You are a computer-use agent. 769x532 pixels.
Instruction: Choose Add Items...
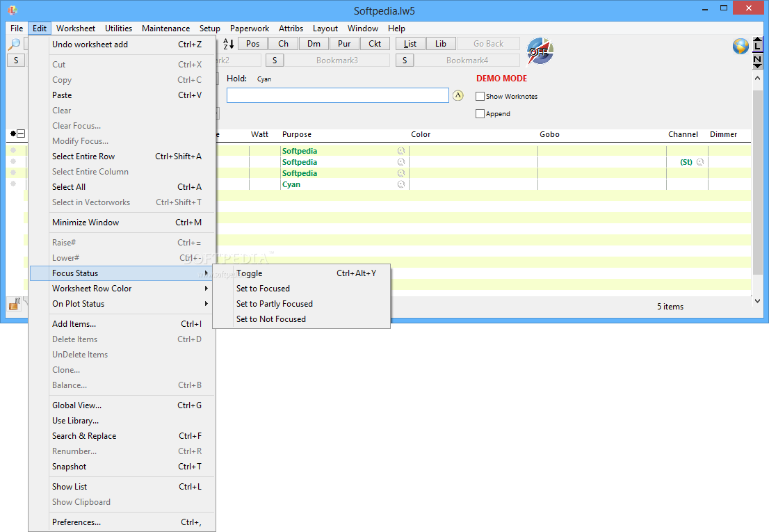pyautogui.click(x=122, y=323)
